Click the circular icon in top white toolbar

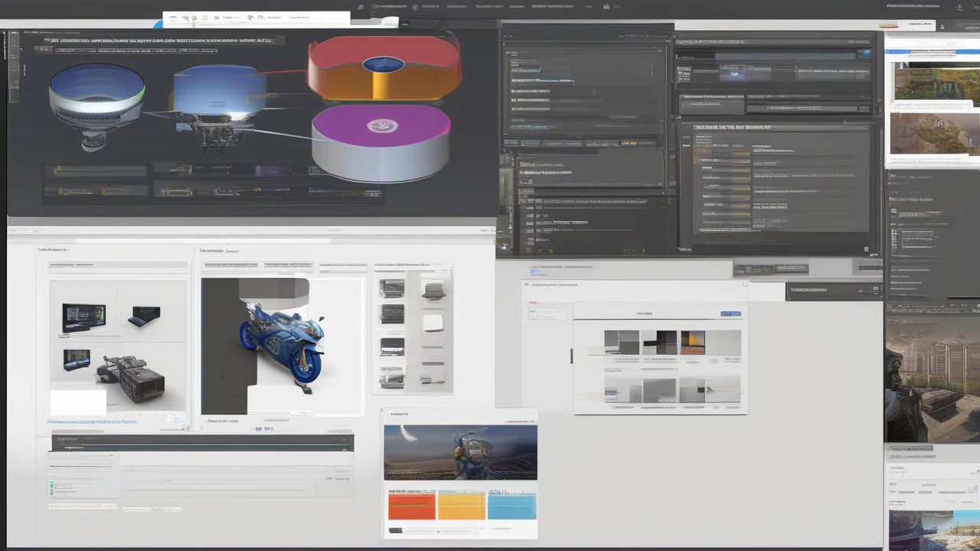tap(194, 18)
